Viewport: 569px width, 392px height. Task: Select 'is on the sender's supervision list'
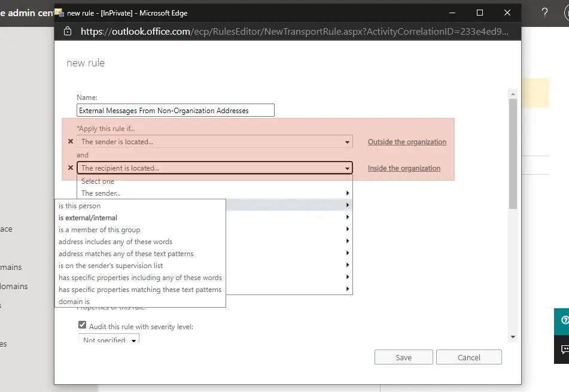coord(140,266)
